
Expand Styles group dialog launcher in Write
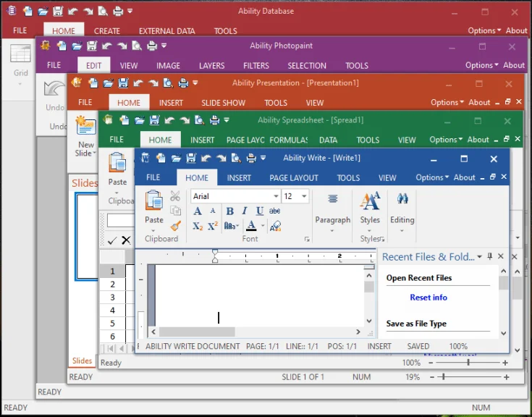[382, 240]
